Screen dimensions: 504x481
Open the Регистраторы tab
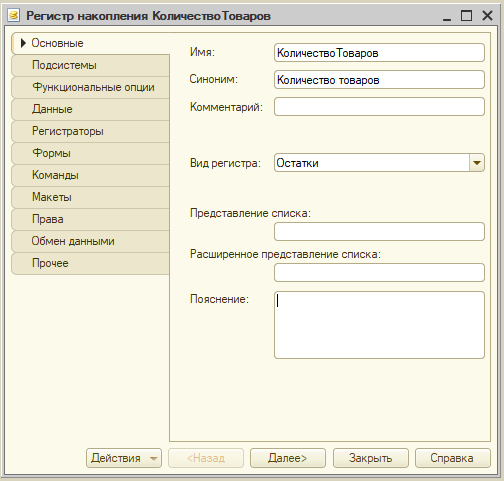tap(90, 131)
